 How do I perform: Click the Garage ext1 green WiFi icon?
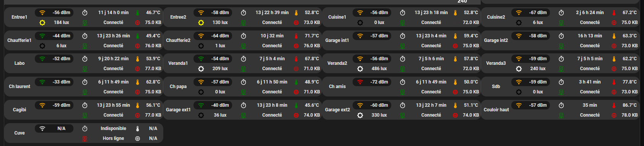point(201,105)
